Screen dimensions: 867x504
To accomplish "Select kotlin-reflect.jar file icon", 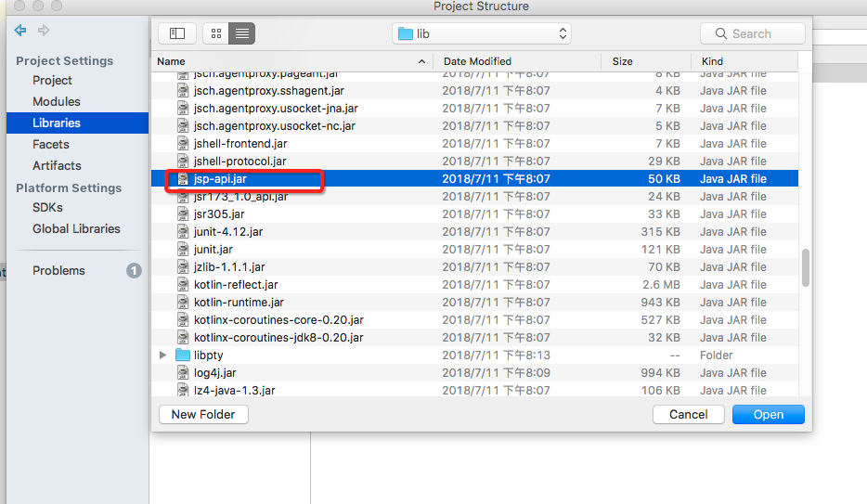I will [x=183, y=285].
